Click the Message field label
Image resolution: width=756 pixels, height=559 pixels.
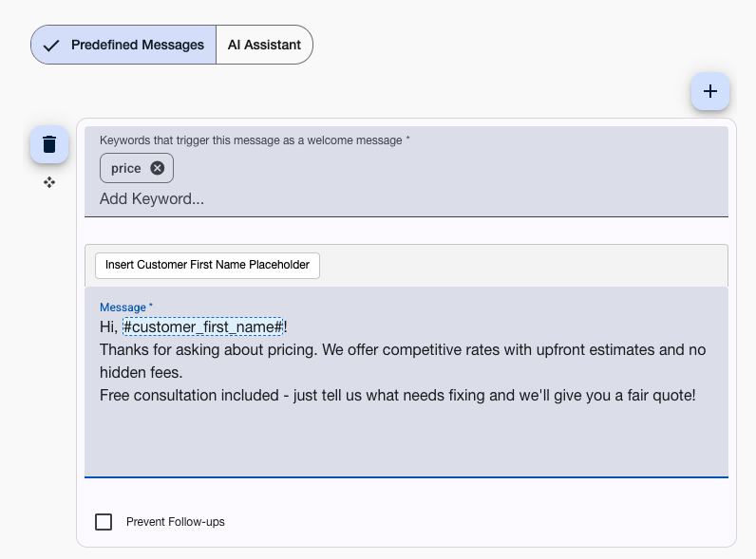tap(123, 307)
